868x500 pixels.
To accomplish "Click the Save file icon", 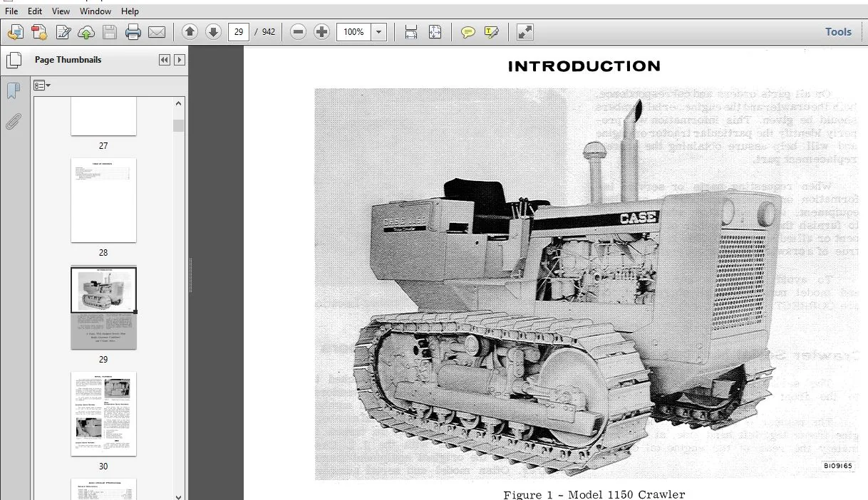I will click(110, 32).
